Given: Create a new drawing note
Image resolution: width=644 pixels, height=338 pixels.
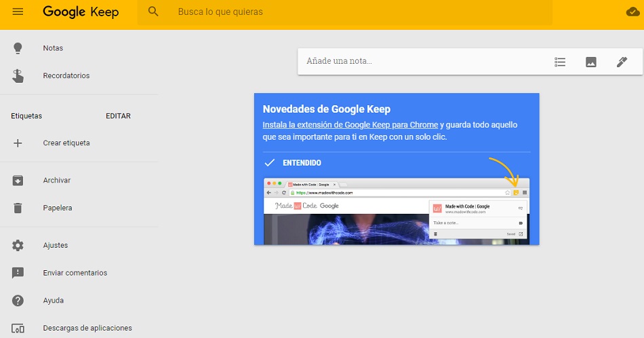Looking at the screenshot, I should coord(622,62).
